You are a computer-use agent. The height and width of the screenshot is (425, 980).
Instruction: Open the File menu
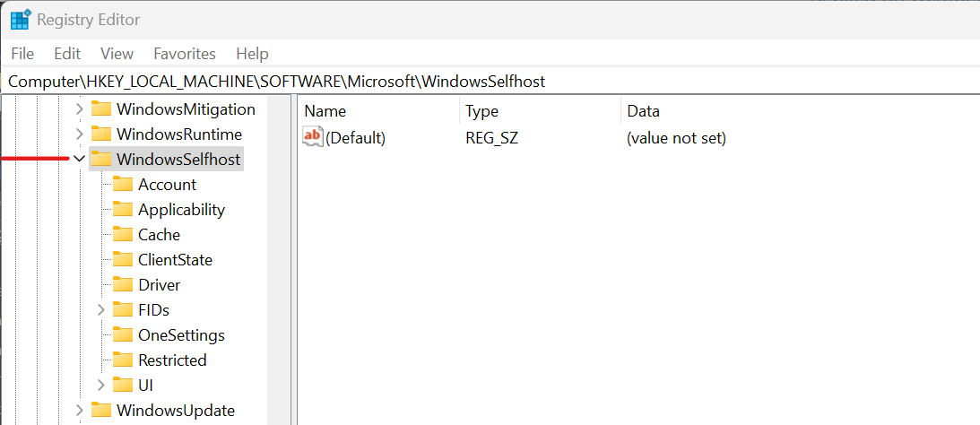[x=22, y=54]
